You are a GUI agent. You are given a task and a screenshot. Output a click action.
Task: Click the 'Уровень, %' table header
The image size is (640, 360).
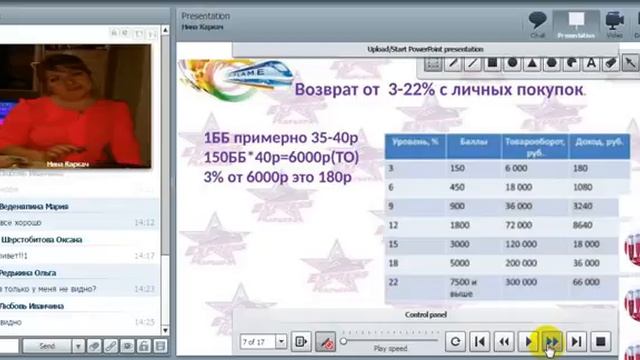pos(415,146)
